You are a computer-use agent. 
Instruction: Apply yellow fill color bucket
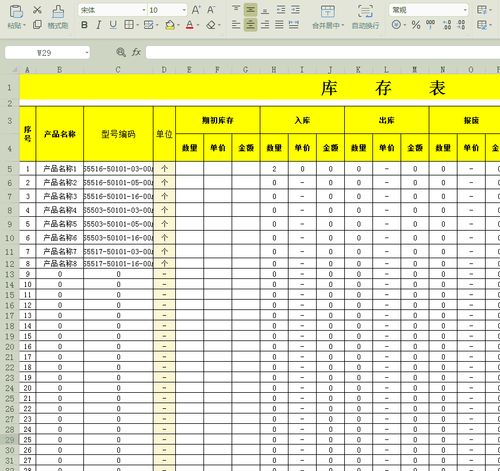(x=170, y=25)
